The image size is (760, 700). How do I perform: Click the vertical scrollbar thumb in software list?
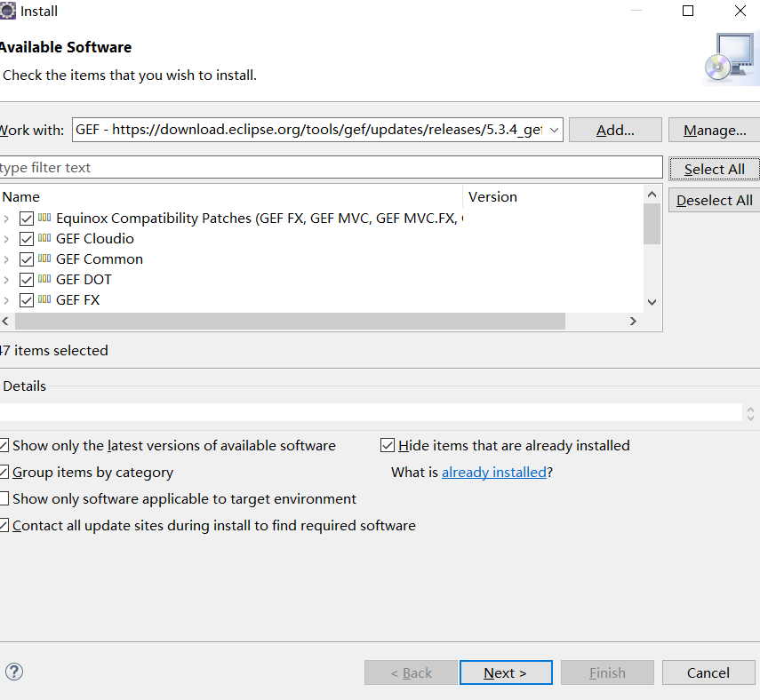652,224
